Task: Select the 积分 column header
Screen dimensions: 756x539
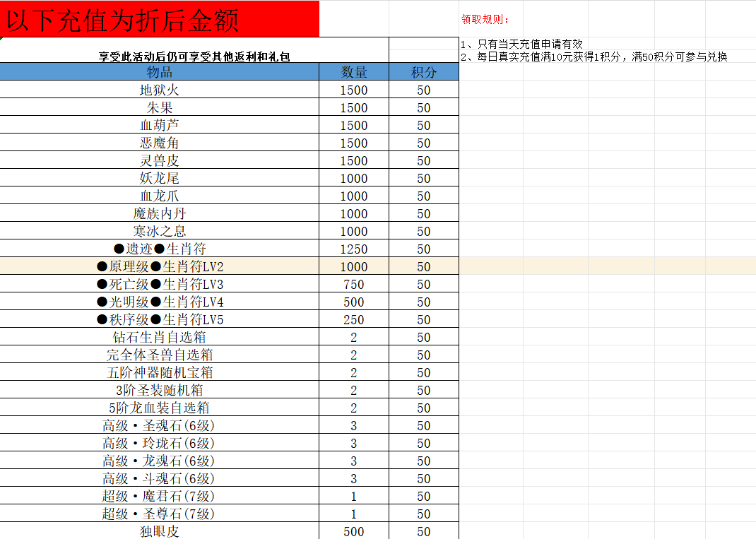Action: [424, 72]
